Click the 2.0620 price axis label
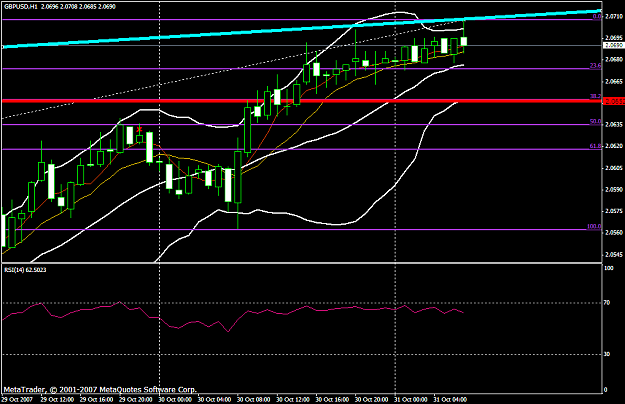Viewport: 625px width, 404px height. coord(614,146)
